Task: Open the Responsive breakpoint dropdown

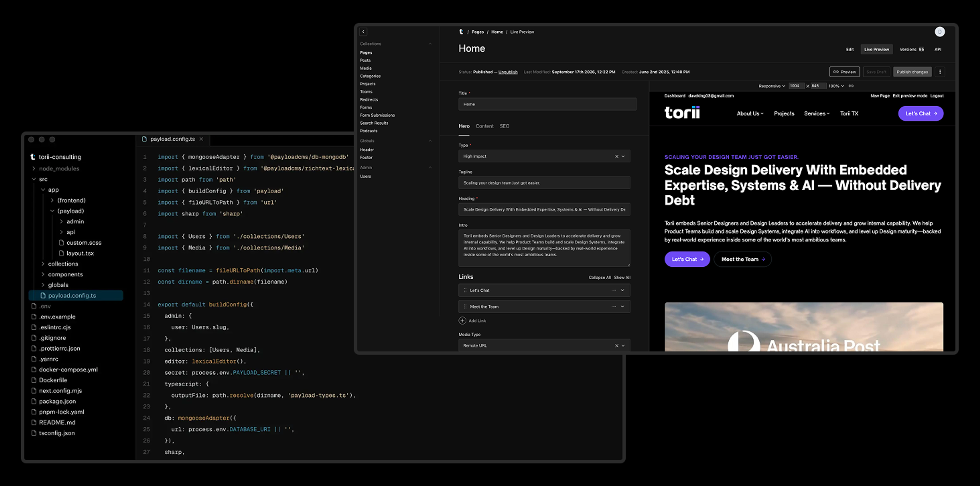Action: pos(771,86)
